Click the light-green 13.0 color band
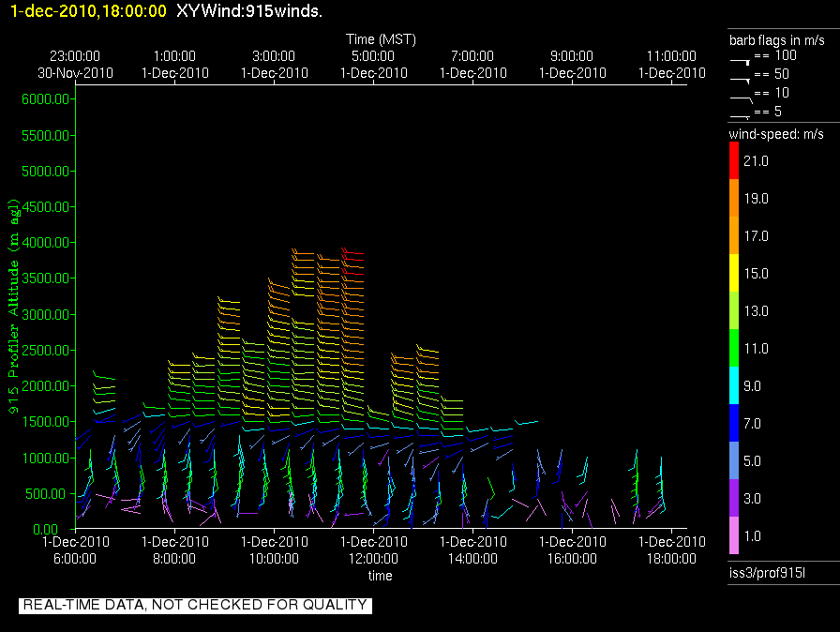 point(734,310)
